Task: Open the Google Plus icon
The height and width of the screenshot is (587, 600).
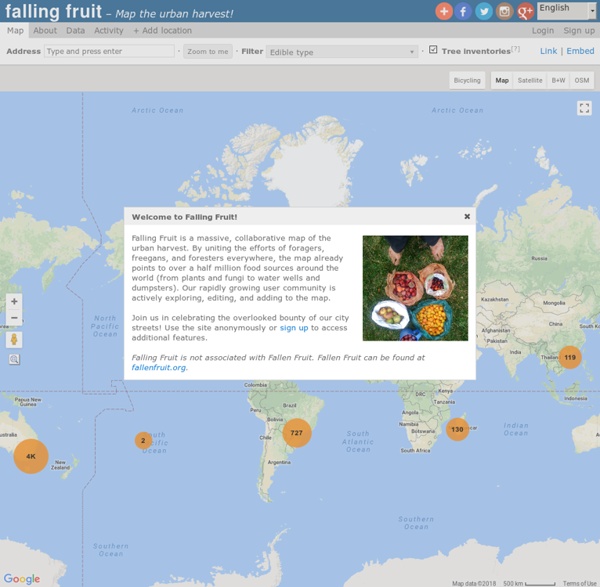Action: coord(525,11)
